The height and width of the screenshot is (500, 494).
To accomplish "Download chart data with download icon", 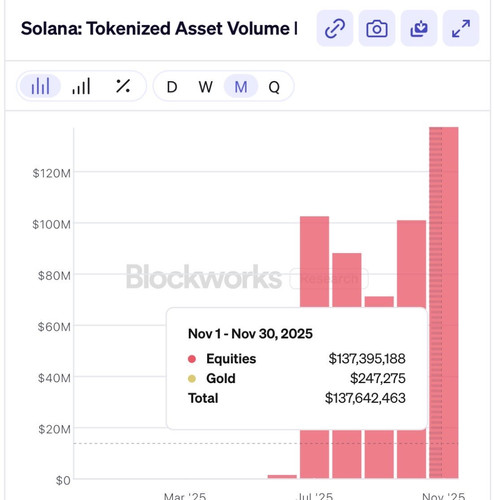I will 419,28.
